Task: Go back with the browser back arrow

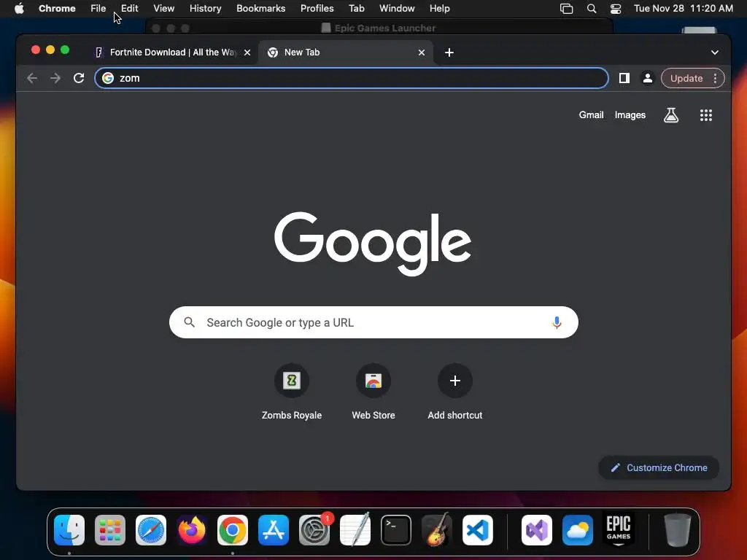Action: [32, 78]
